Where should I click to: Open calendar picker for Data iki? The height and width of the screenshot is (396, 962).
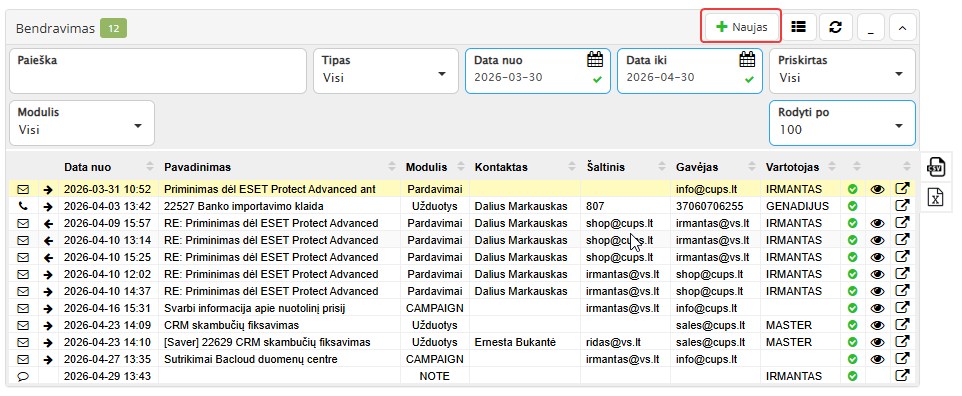click(747, 60)
